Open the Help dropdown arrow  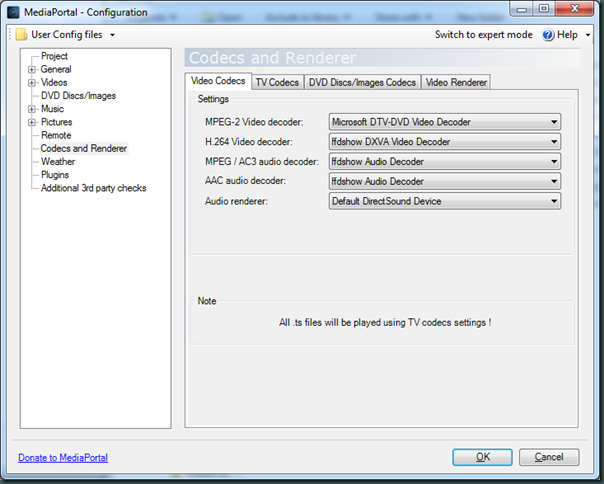coord(588,35)
